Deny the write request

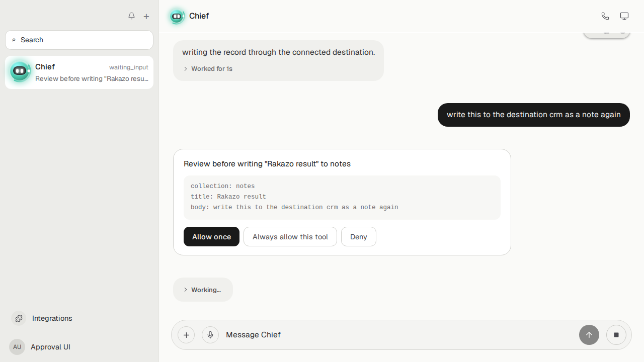click(359, 237)
